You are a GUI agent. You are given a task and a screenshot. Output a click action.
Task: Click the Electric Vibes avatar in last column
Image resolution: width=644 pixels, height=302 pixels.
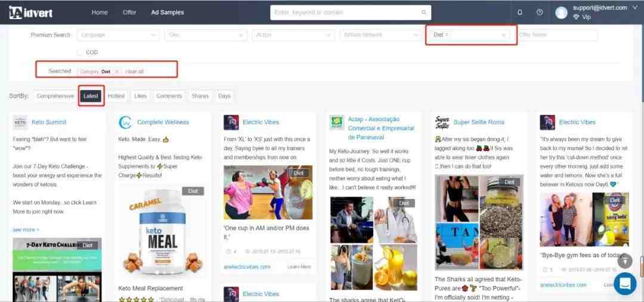(547, 122)
